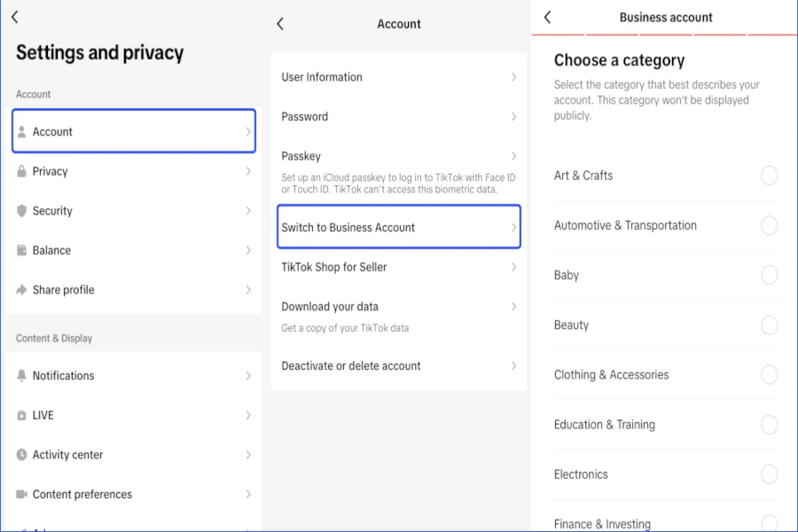
Task: Go back from Business account screen
Action: [x=548, y=18]
